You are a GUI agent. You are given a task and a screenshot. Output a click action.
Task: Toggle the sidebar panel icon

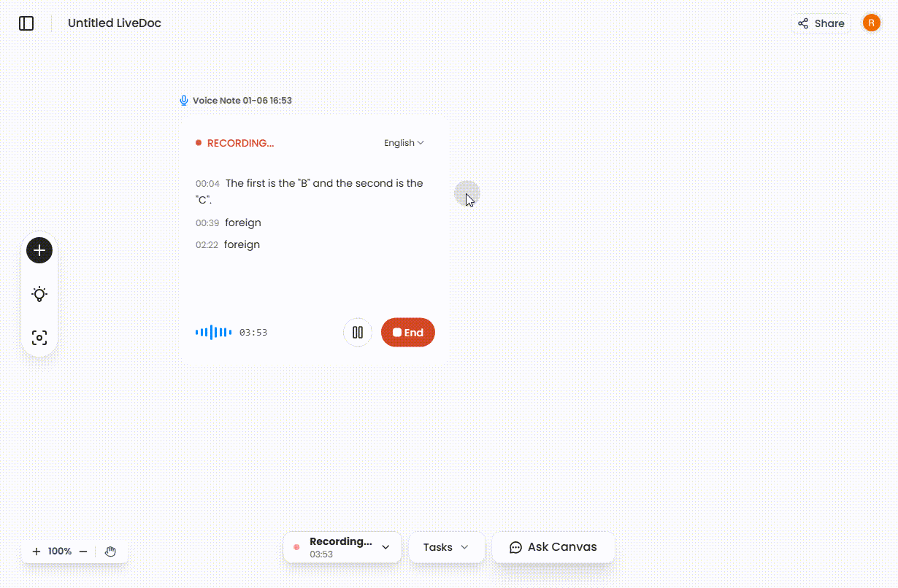pos(26,23)
